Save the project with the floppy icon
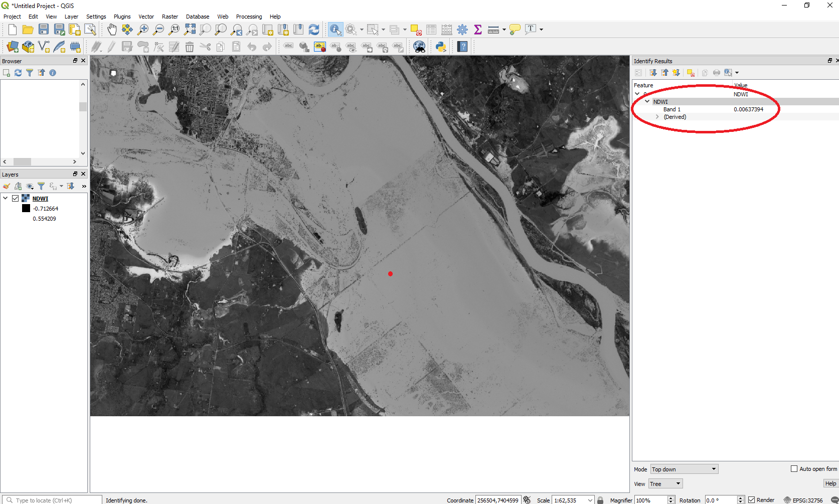This screenshot has width=839, height=504. point(44,30)
